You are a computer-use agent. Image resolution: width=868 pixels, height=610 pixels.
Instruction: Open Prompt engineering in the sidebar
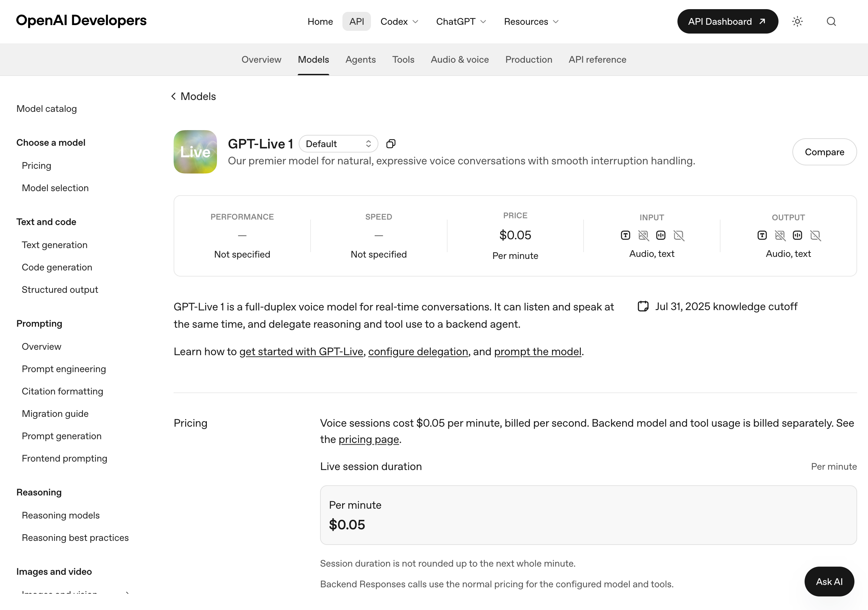click(x=64, y=369)
